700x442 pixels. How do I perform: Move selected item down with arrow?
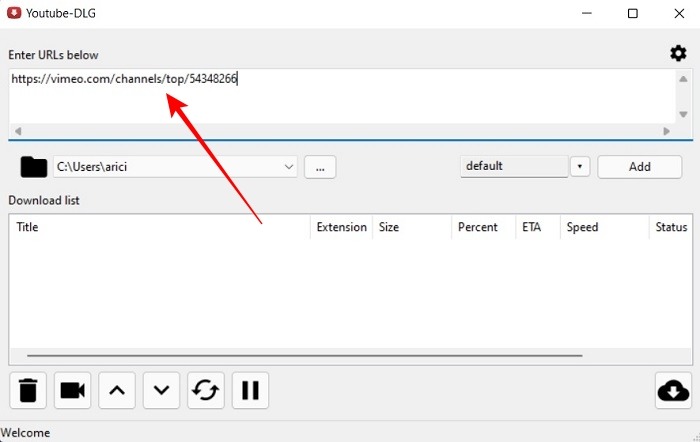tap(161, 390)
